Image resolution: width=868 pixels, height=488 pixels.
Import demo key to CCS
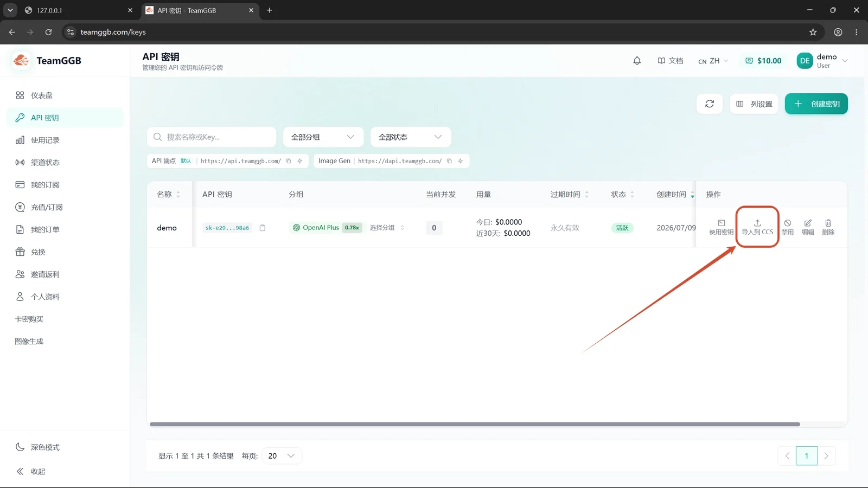tap(757, 227)
